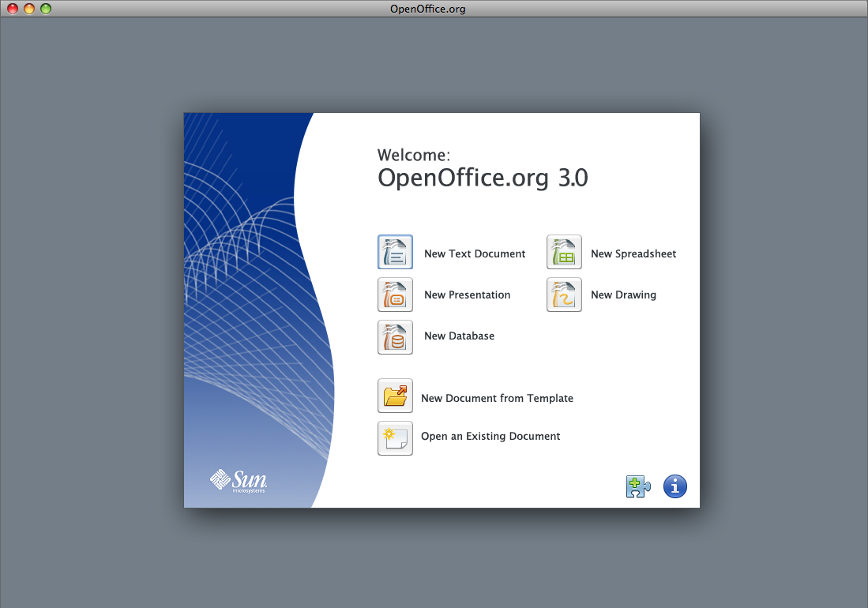The height and width of the screenshot is (608, 868).
Task: Choose the "New Spreadsheet" text label
Action: pos(633,253)
